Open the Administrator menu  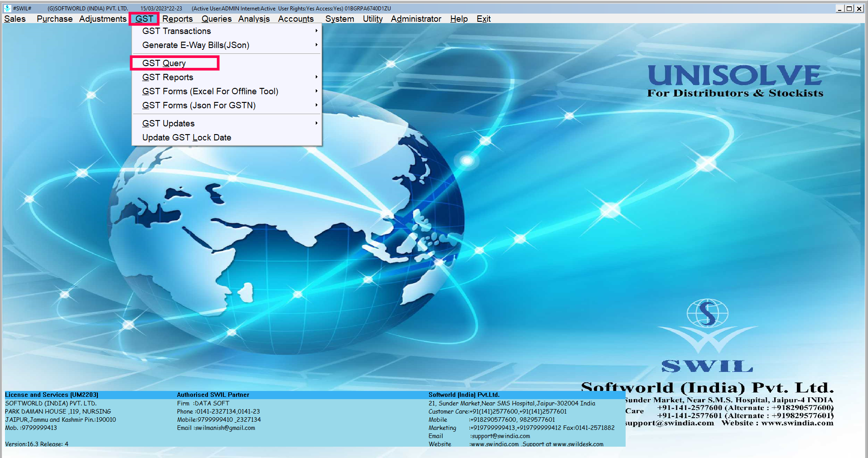[416, 19]
